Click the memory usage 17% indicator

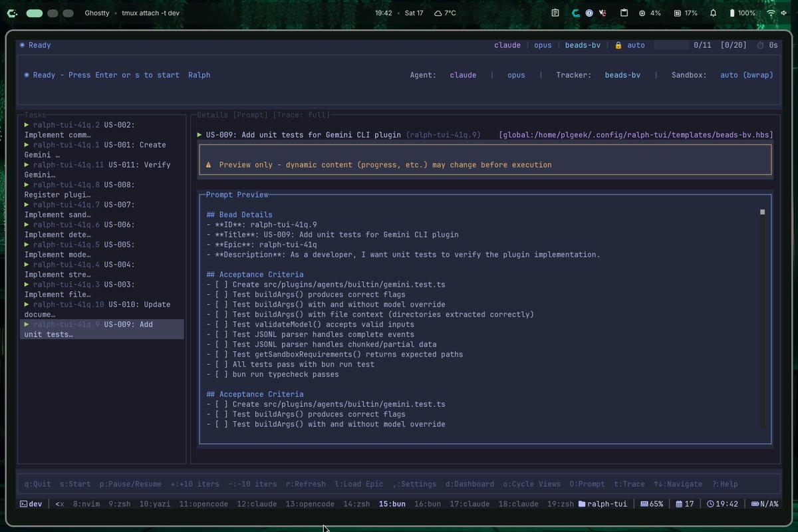tap(686, 13)
